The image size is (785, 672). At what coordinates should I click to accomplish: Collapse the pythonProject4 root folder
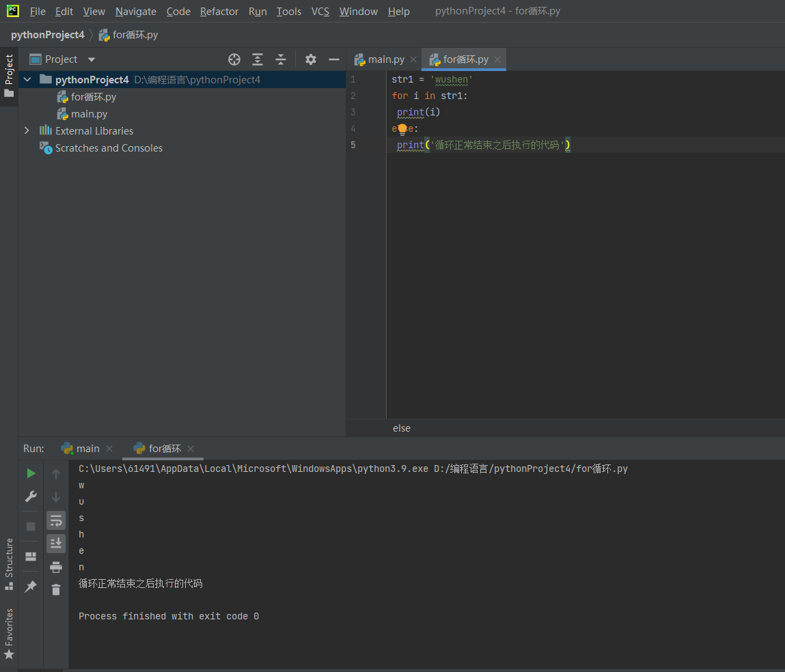click(x=27, y=80)
